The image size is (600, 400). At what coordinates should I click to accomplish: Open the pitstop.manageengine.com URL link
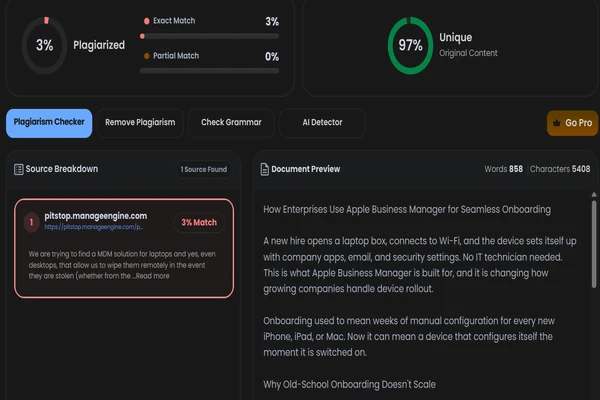click(x=94, y=227)
